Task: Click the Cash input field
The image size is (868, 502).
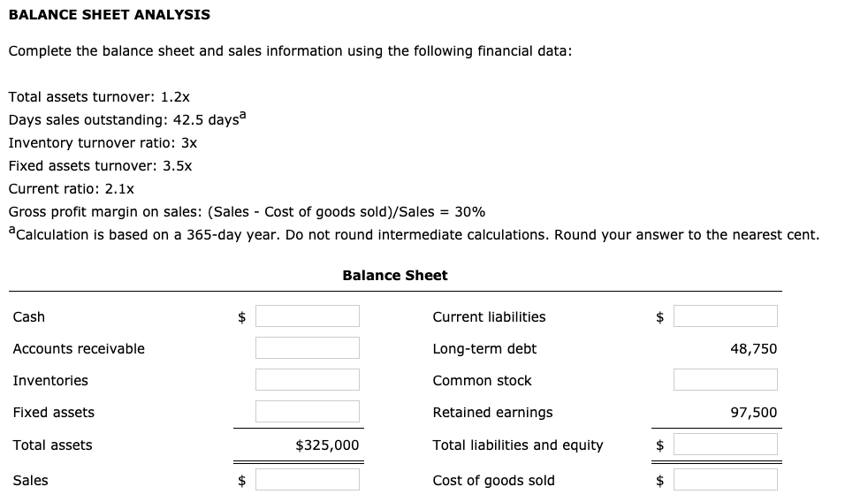Action: pyautogui.click(x=307, y=316)
